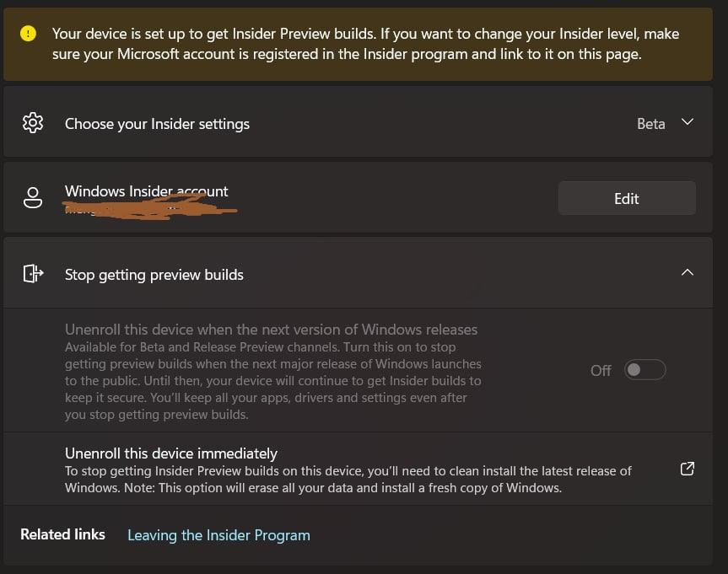Click the Off label beside the unenroll switch
This screenshot has height=574, width=728.
point(601,370)
